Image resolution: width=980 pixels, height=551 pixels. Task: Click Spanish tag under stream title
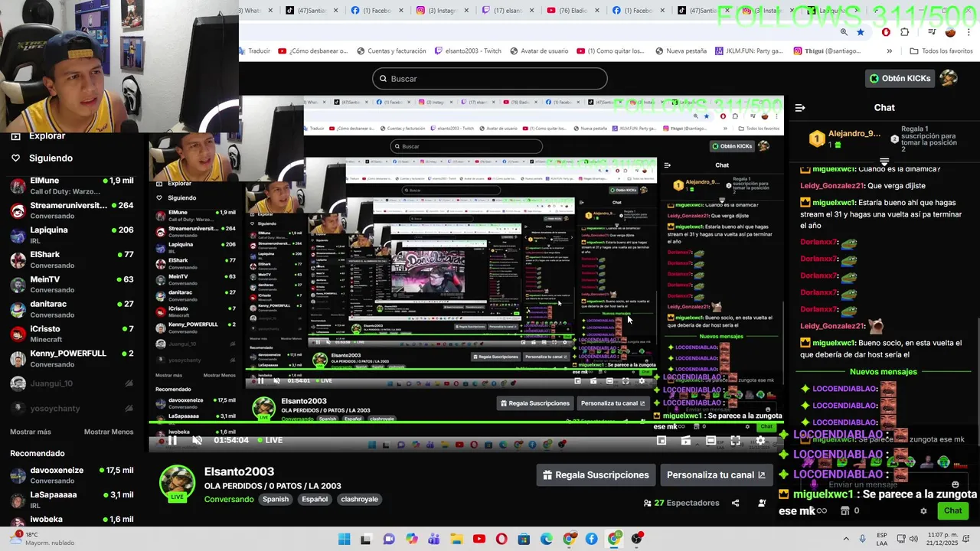tap(276, 499)
